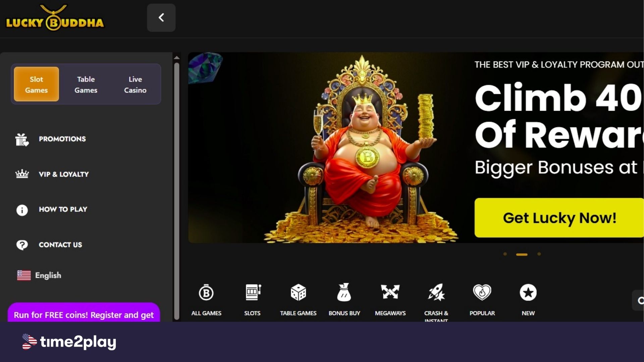Screen dimensions: 644x362
Task: Select the Slot Games tab
Action: click(x=36, y=84)
